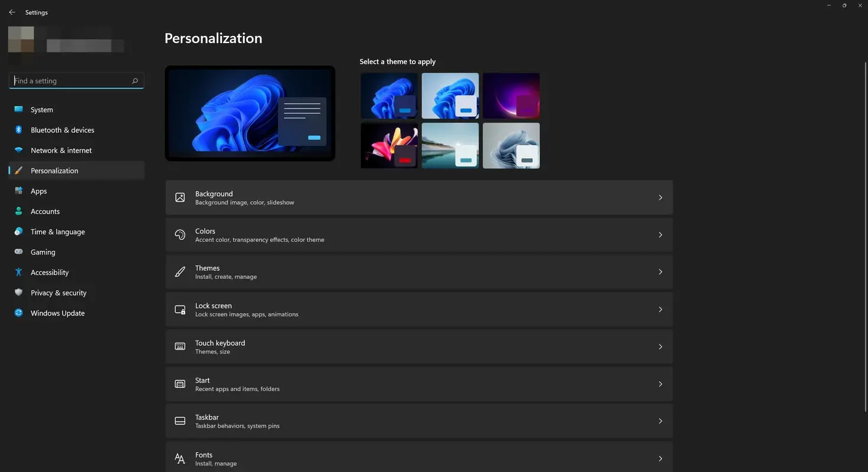Select the Privacy & security shield icon
Image resolution: width=868 pixels, height=472 pixels.
[x=18, y=292]
